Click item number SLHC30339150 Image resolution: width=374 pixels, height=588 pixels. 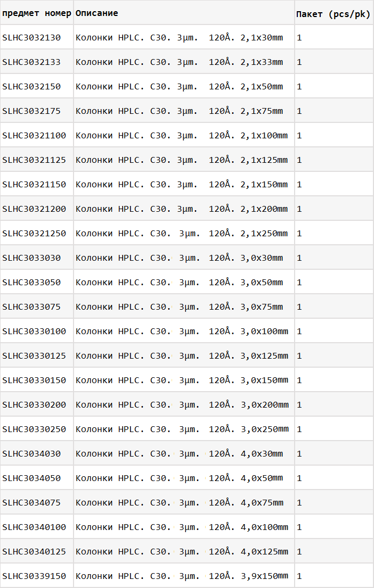coord(34,576)
